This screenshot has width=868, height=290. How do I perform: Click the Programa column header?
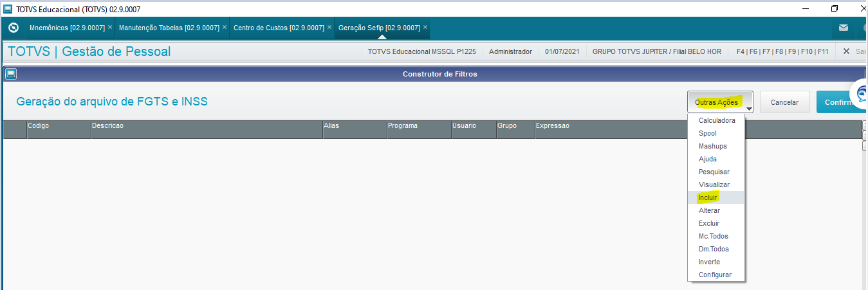click(419, 129)
